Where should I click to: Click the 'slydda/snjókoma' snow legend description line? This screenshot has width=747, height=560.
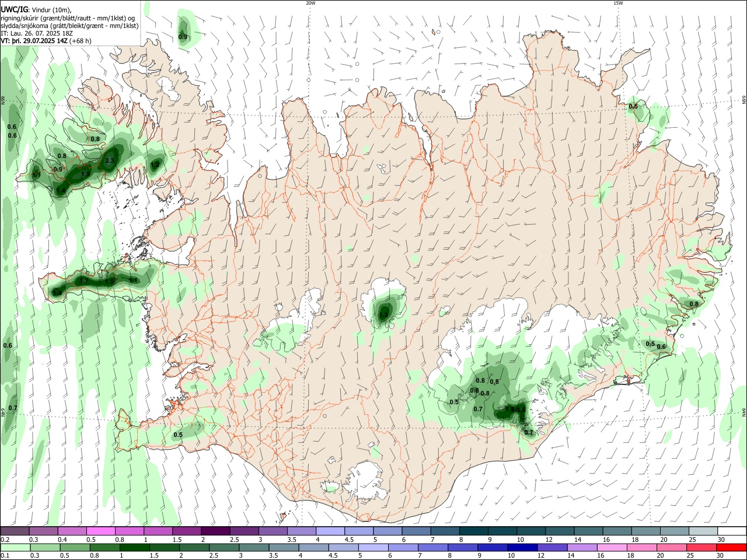click(69, 26)
